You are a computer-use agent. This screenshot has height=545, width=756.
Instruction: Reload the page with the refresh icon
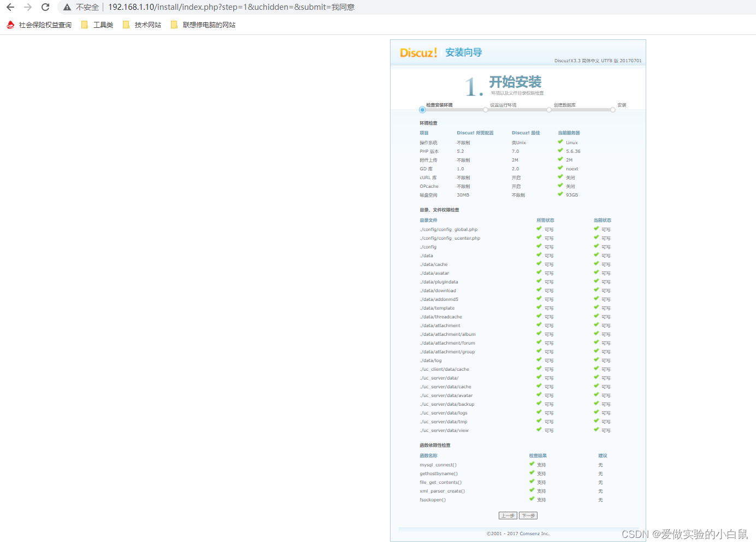click(45, 7)
